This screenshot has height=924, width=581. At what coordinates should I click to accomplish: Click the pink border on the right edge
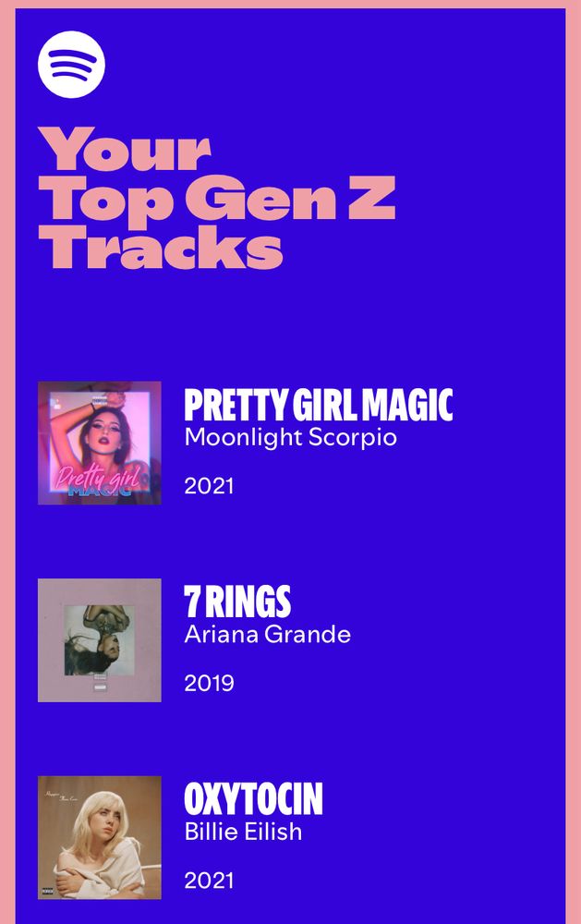point(574,462)
